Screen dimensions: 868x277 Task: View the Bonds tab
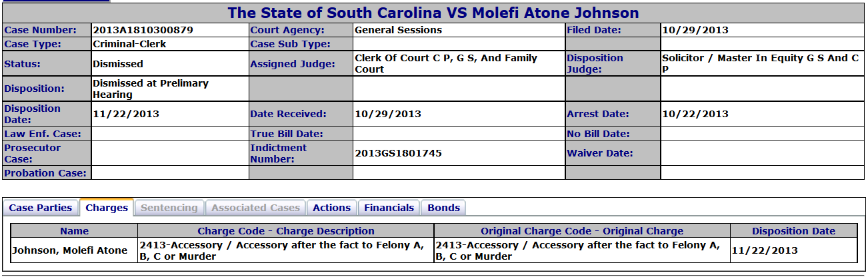(443, 208)
